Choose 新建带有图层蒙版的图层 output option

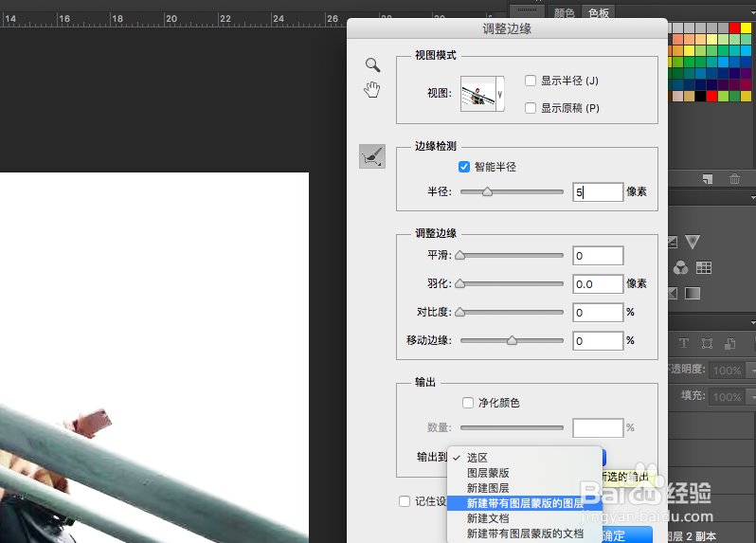point(525,503)
